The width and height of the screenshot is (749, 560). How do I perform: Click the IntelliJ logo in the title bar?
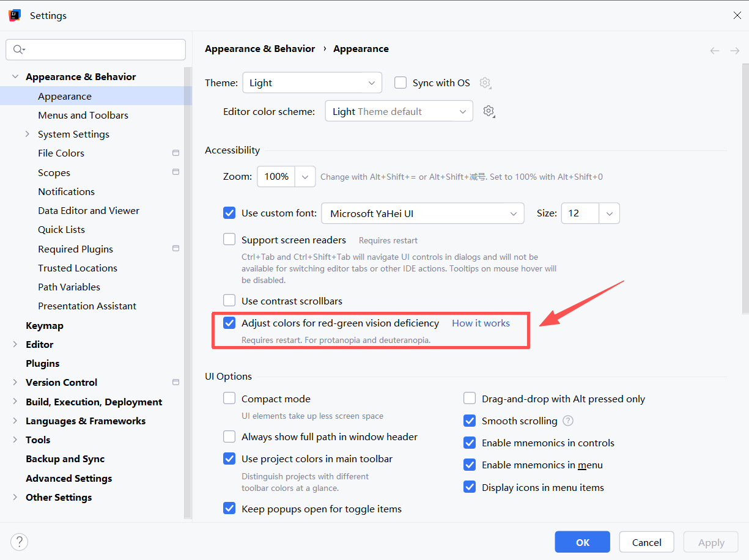[14, 14]
